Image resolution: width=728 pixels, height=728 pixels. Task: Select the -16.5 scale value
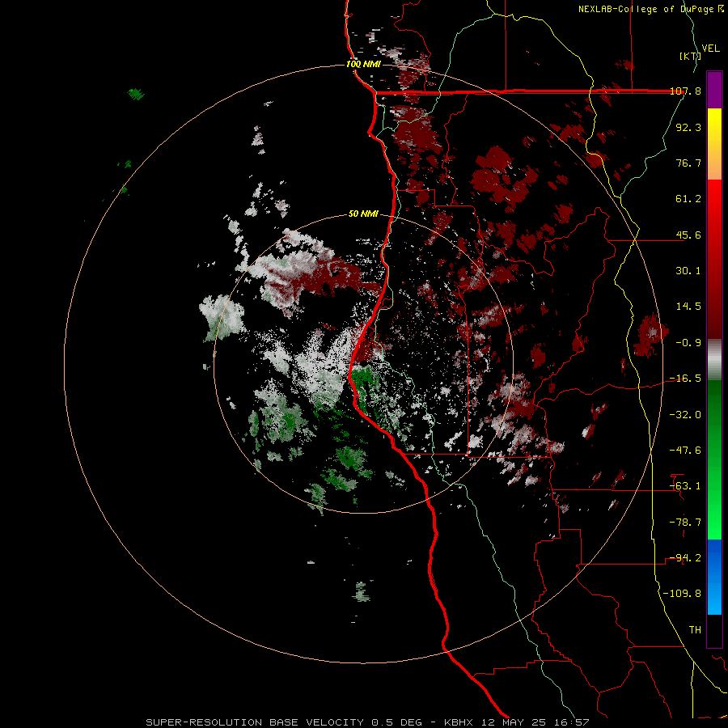685,379
